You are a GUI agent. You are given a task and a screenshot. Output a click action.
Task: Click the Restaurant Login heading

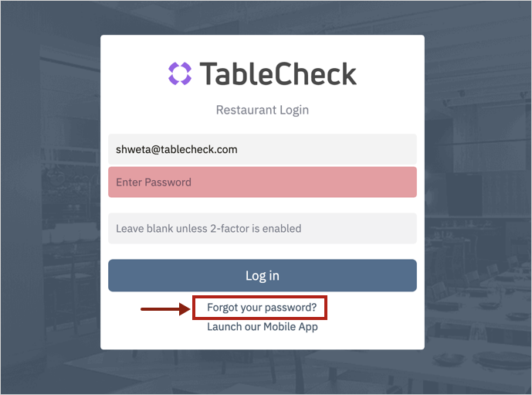263,110
